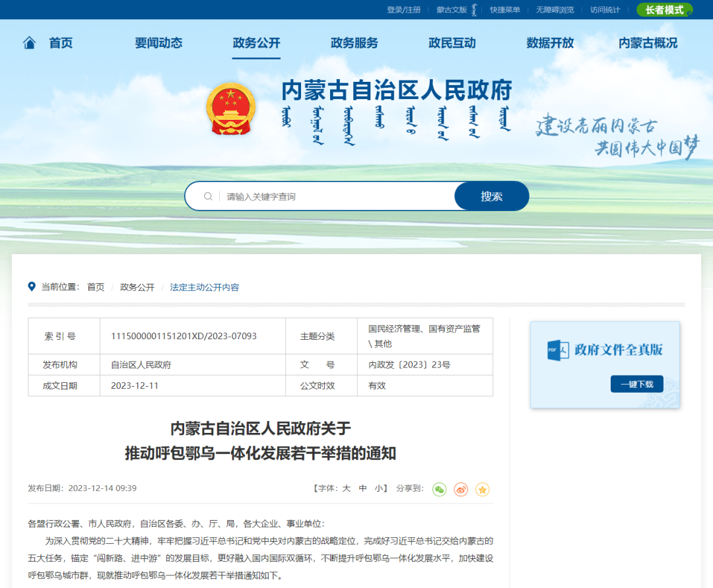
Task: Click the home house icon
Action: coord(30,44)
